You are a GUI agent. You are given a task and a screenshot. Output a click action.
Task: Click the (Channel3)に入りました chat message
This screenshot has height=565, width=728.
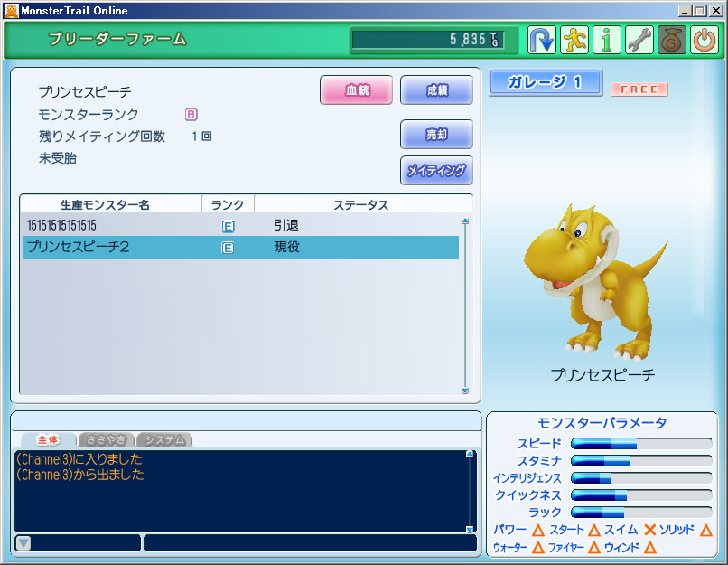click(79, 459)
